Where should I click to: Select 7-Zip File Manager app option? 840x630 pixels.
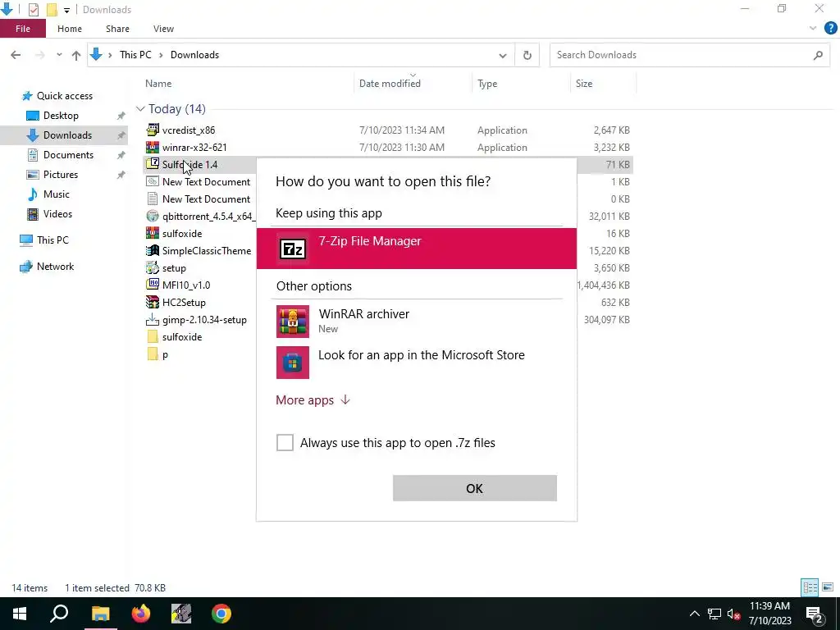(x=416, y=249)
